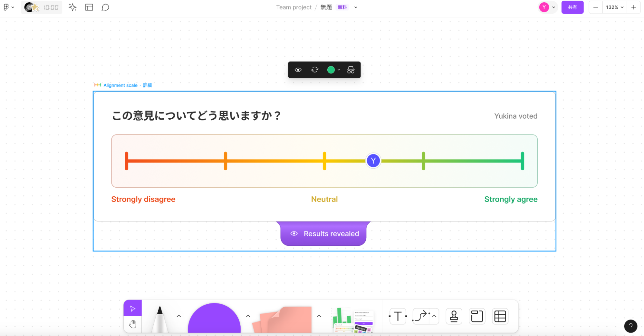Viewport: 644px width, 336px height.
Task: Expand the user avatar dropdown chevron
Action: coord(554,7)
